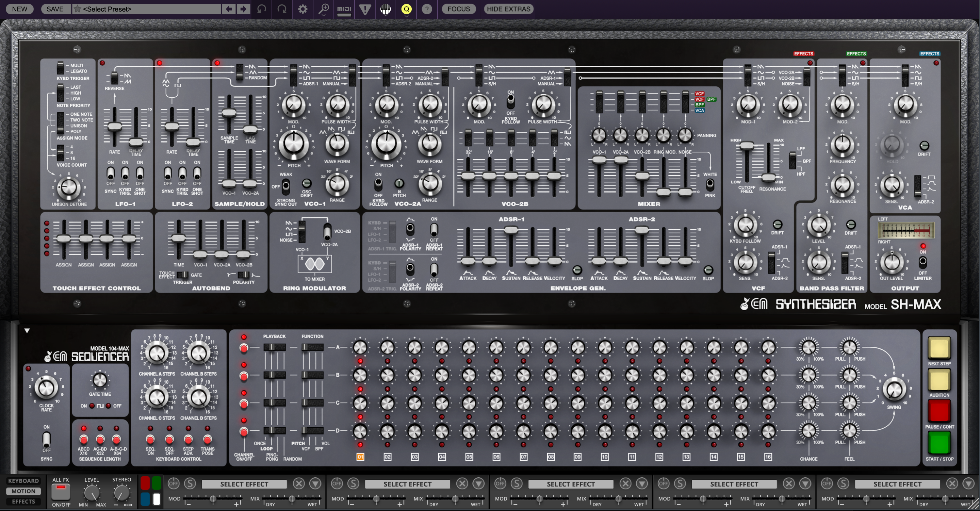Collapse the sequencer panel with triangle
The width and height of the screenshot is (980, 511).
click(x=27, y=331)
